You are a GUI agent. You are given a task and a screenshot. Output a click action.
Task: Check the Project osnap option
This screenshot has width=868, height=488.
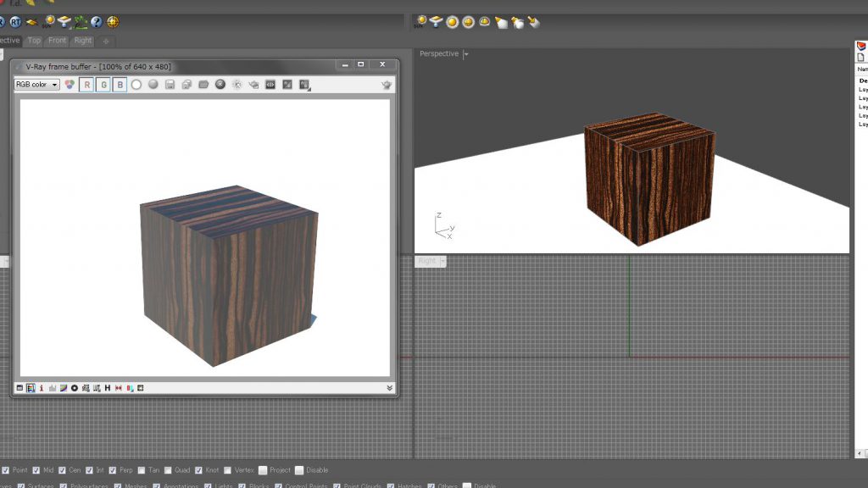[264, 470]
